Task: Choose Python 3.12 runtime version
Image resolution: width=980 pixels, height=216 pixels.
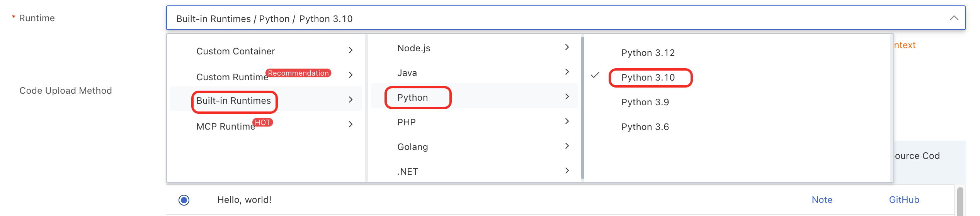Action: point(648,53)
